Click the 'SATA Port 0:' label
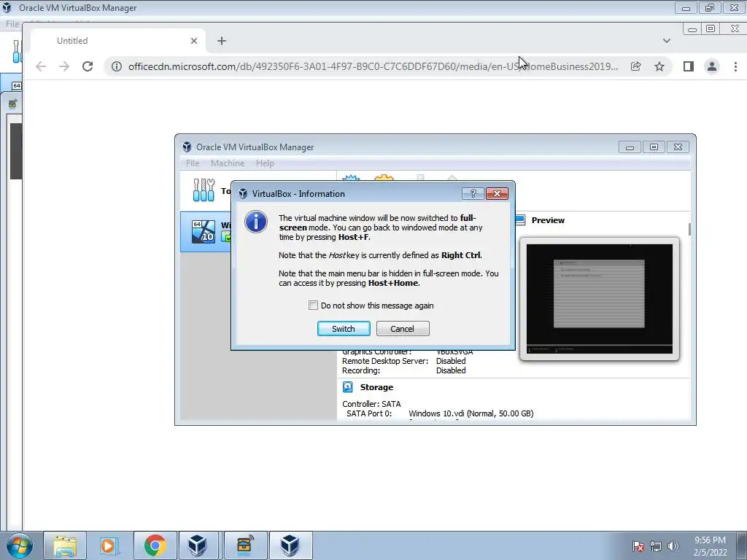 [368, 413]
